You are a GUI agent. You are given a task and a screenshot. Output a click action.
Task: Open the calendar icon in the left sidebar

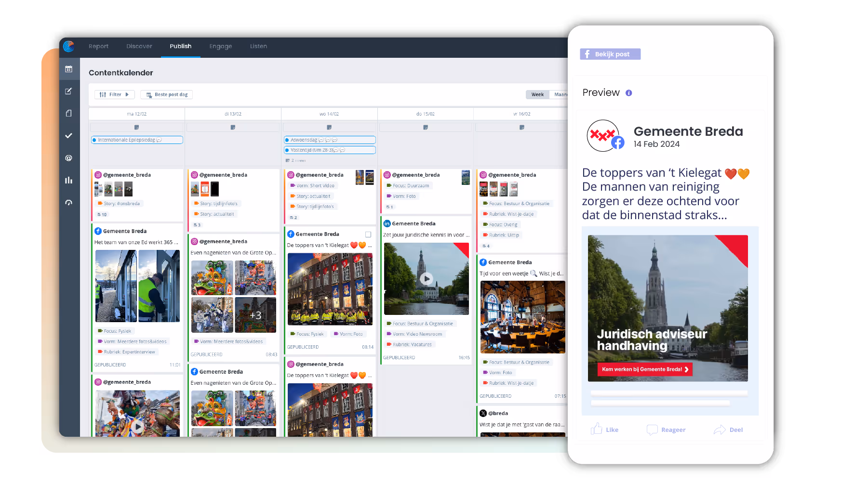point(69,69)
